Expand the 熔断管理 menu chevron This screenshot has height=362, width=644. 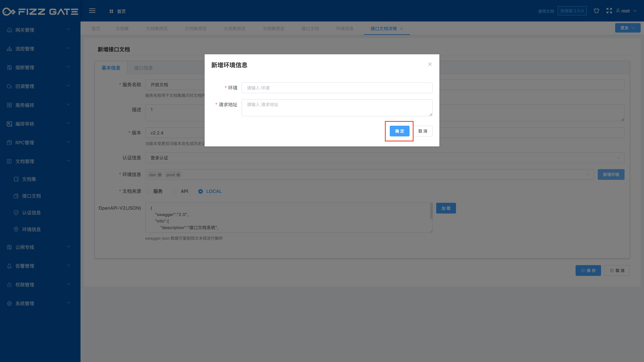point(68,67)
